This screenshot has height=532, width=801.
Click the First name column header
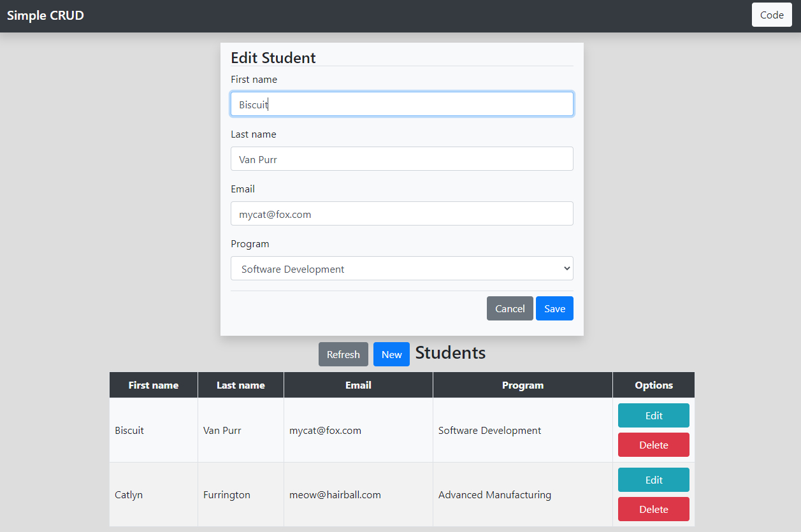154,385
